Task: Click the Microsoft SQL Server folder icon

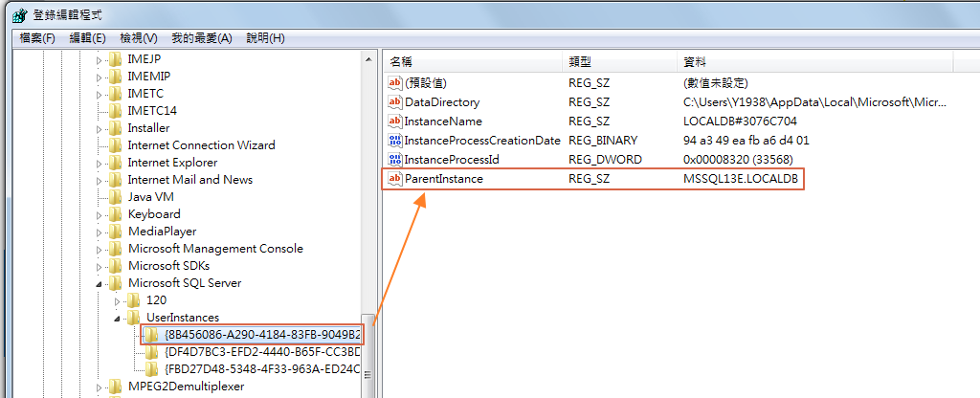Action: point(117,283)
